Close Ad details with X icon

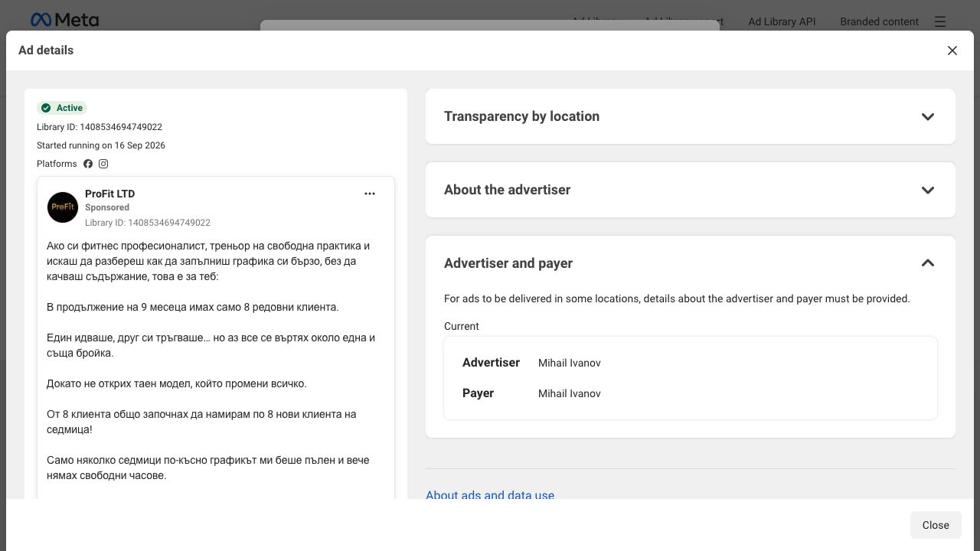[952, 51]
